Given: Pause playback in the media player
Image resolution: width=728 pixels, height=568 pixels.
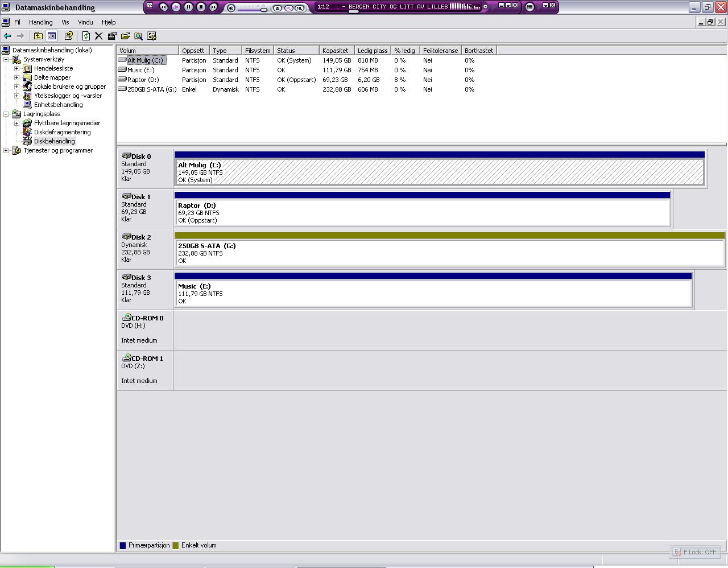Looking at the screenshot, I should [188, 7].
